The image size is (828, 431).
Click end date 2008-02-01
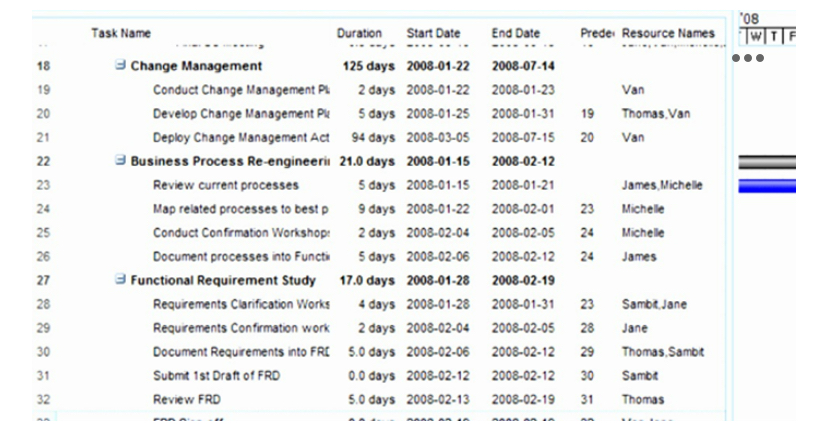tap(523, 209)
